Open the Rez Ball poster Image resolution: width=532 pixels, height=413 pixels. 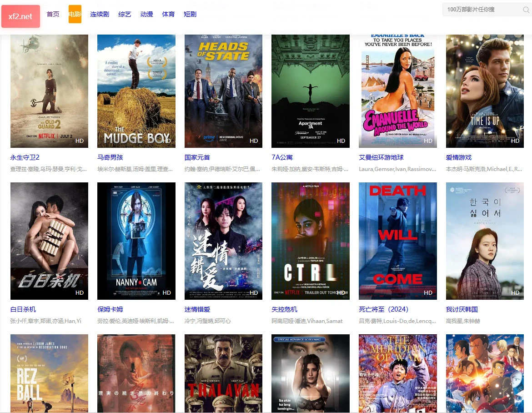tap(49, 373)
